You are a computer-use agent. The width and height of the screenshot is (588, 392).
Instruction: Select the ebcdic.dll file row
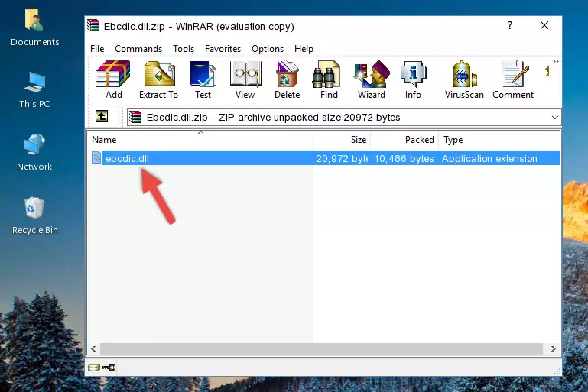coord(325,158)
